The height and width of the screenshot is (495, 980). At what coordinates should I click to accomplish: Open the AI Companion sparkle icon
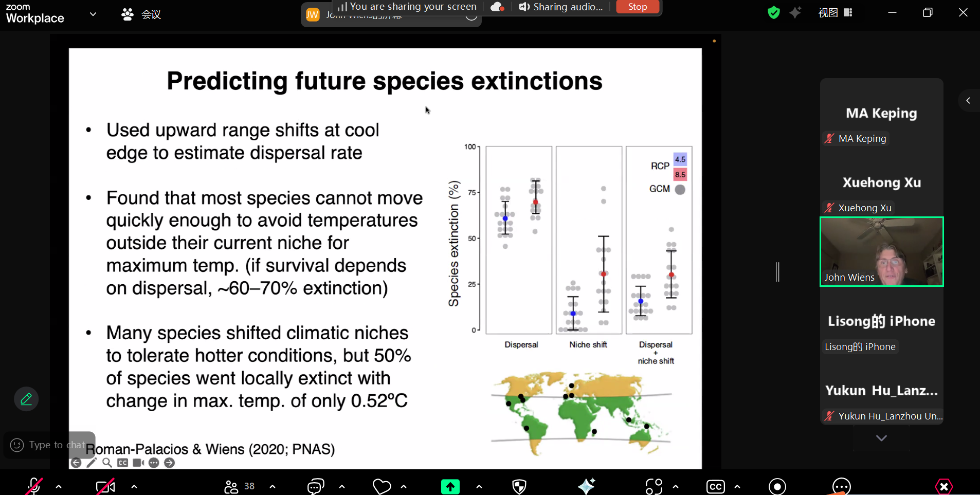(586, 486)
